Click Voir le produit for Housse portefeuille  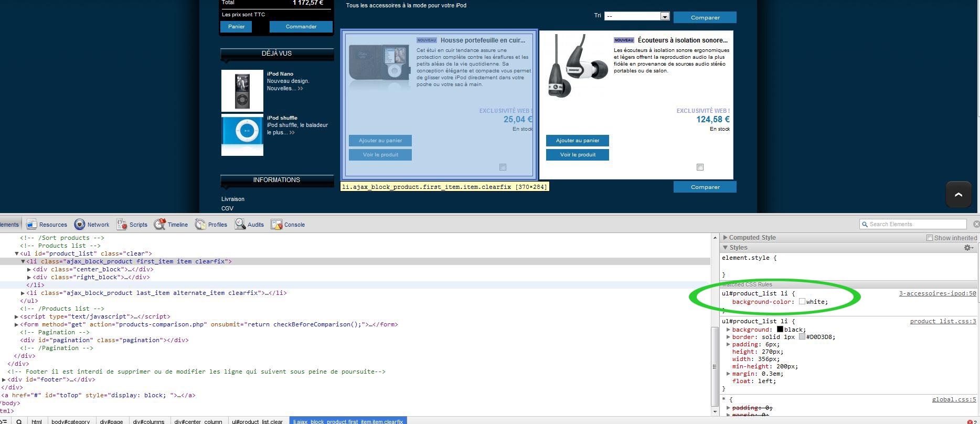tap(380, 155)
